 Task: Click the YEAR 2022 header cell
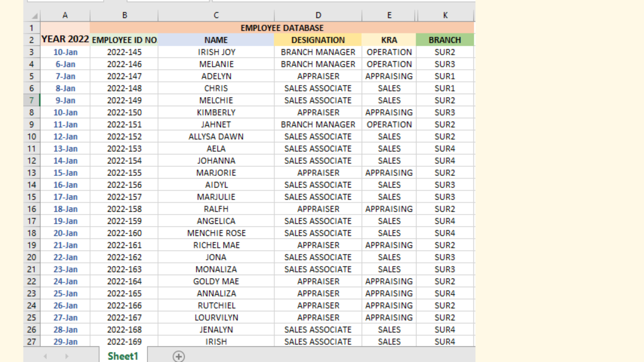[65, 34]
